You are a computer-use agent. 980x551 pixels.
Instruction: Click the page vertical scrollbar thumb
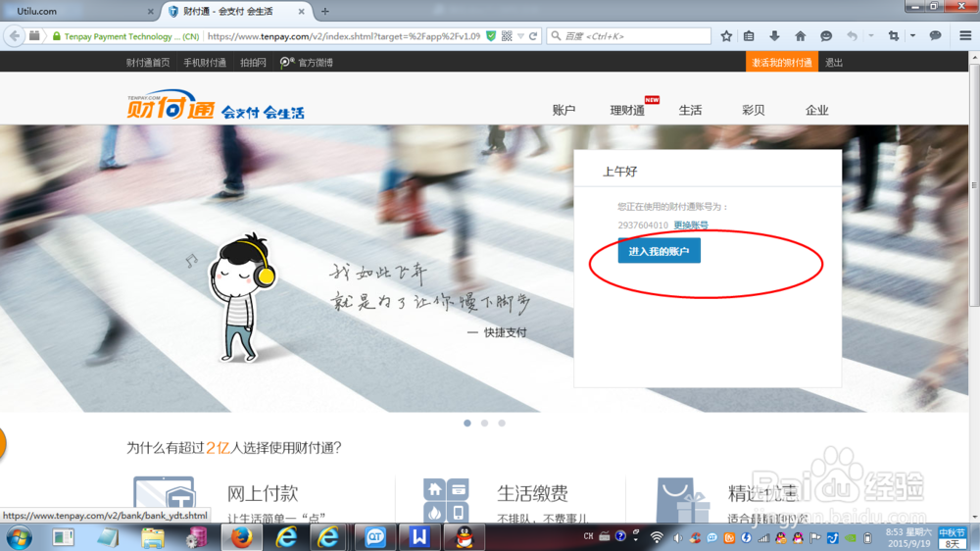click(x=974, y=184)
